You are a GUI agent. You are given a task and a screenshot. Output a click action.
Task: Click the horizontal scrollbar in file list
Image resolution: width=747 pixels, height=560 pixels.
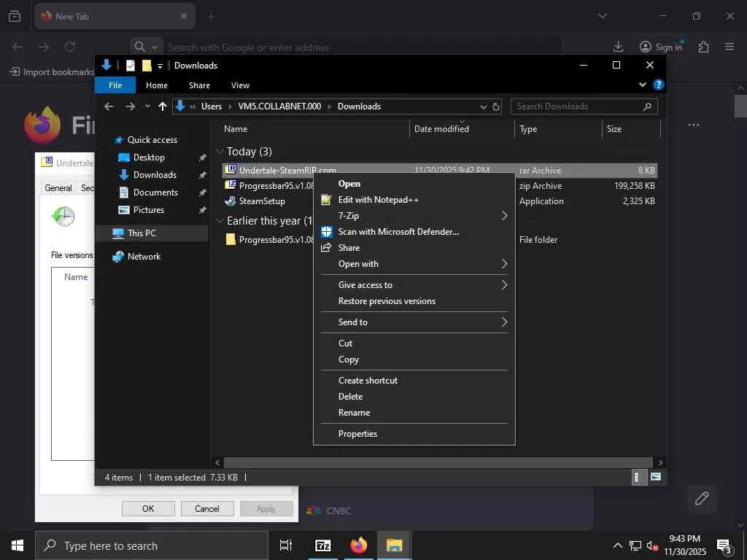tap(438, 462)
